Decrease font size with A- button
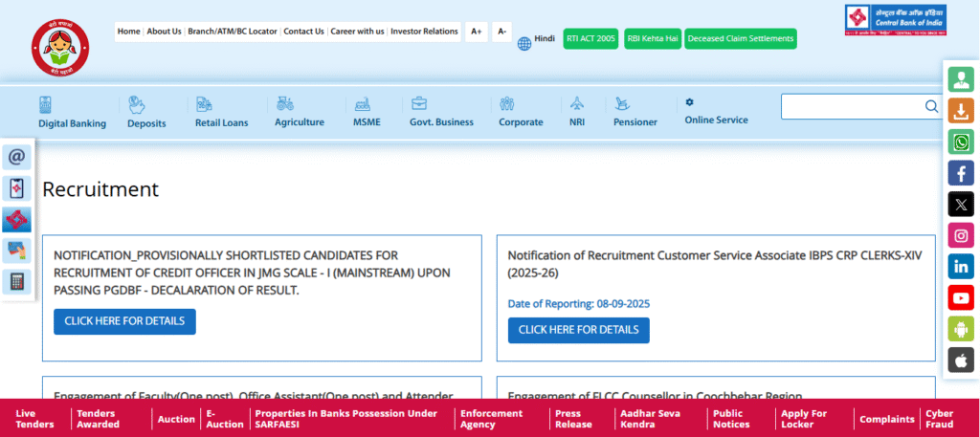Screen dimensions: 980x437 [x=502, y=32]
